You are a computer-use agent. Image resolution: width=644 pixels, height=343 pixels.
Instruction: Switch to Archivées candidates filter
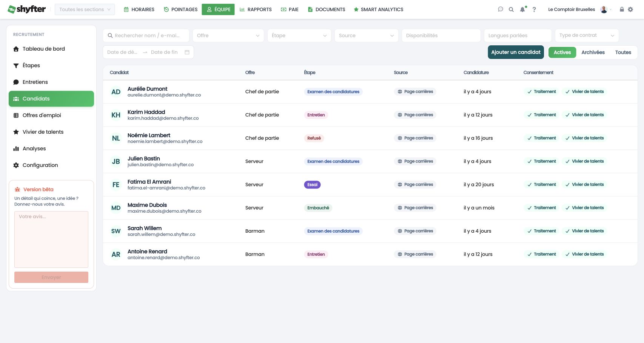[x=593, y=52]
